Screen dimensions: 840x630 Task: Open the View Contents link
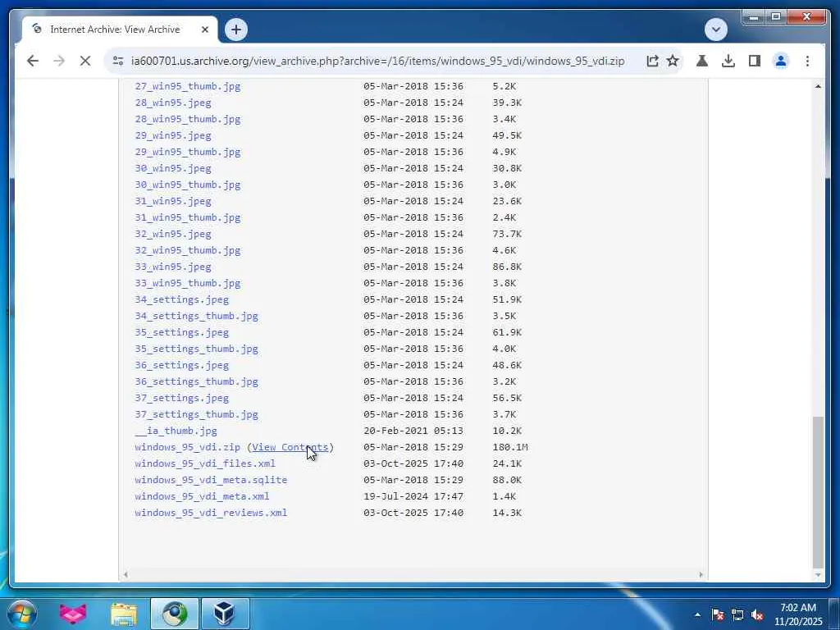click(290, 447)
